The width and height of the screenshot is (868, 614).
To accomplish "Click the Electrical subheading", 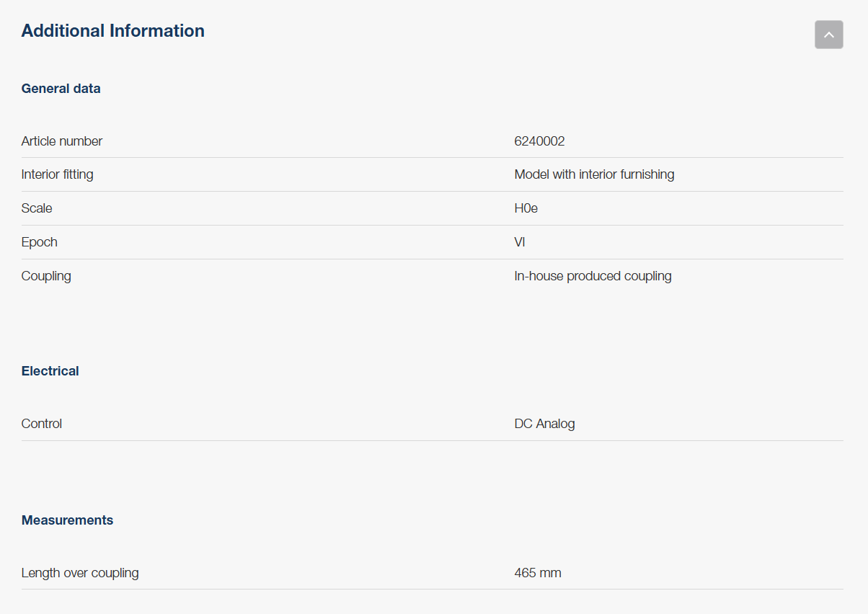I will pos(50,371).
